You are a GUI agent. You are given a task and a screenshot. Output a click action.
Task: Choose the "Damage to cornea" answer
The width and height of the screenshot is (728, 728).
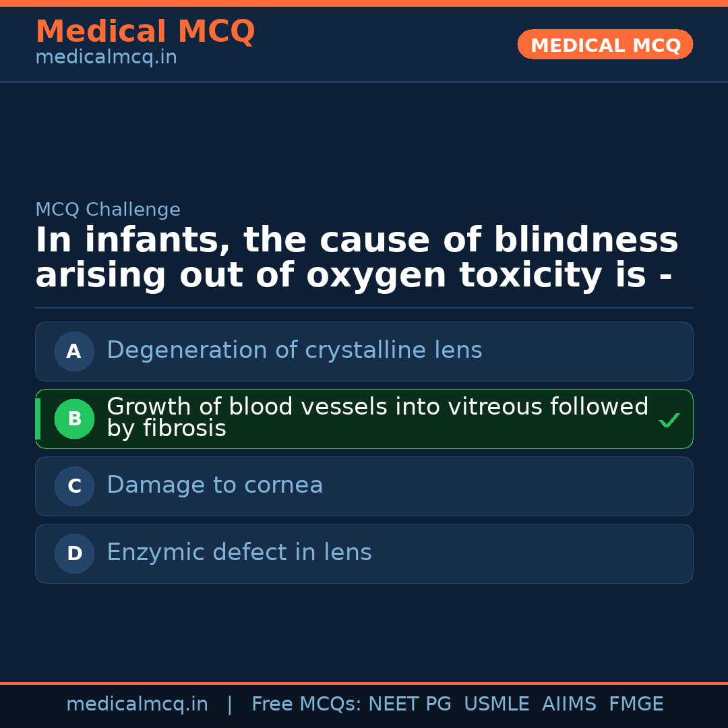click(x=215, y=485)
